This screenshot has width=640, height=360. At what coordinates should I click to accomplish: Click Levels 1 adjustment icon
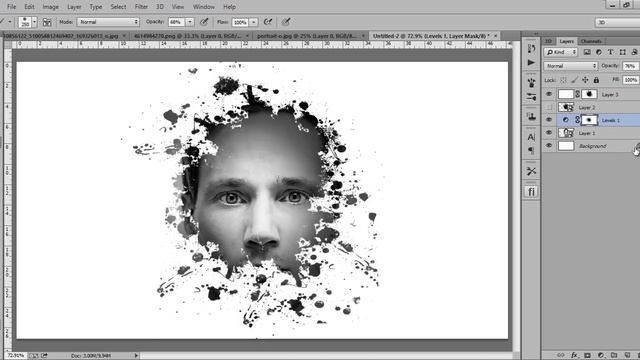pos(566,120)
